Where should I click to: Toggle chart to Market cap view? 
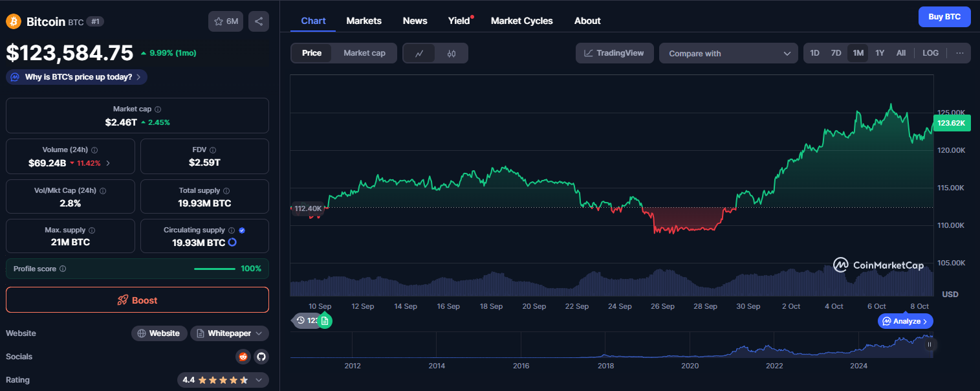tap(364, 53)
